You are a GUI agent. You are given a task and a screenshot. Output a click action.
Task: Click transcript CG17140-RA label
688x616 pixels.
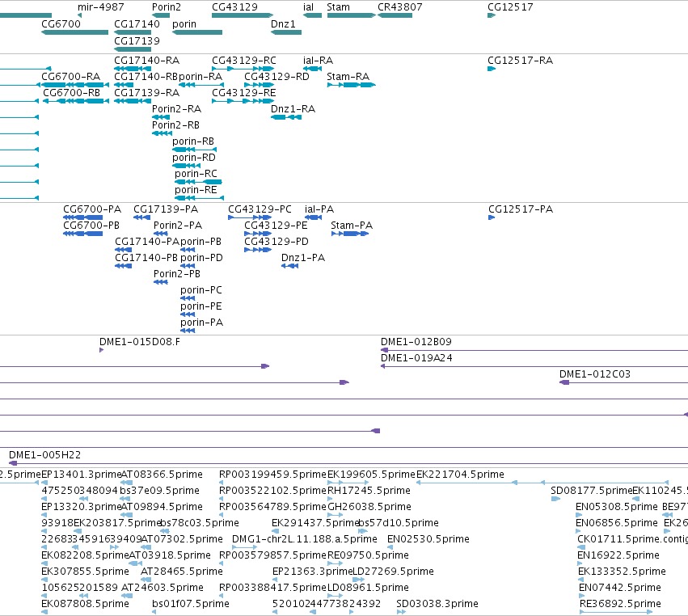(146, 61)
